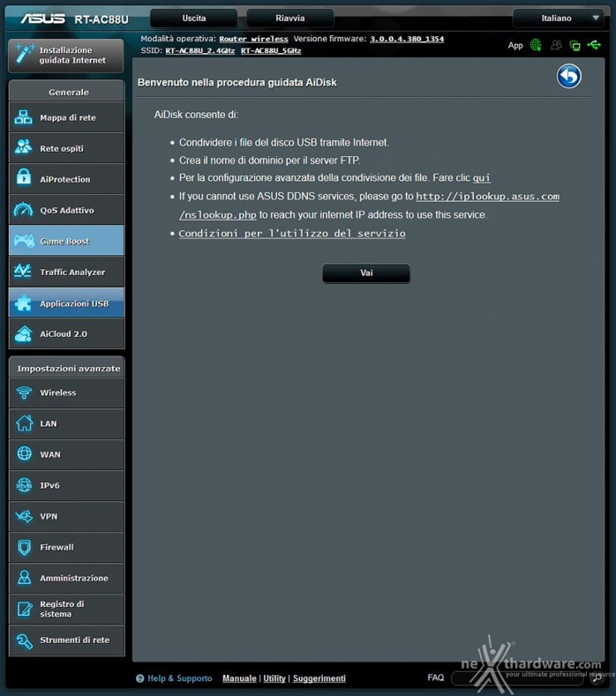Open WAN via its globe icon
616x696 pixels.
coord(24,453)
